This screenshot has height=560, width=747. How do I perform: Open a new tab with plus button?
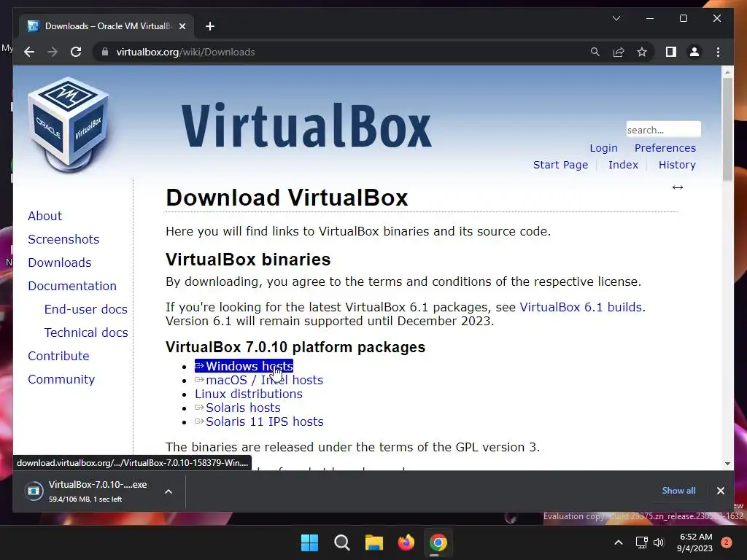click(x=210, y=26)
